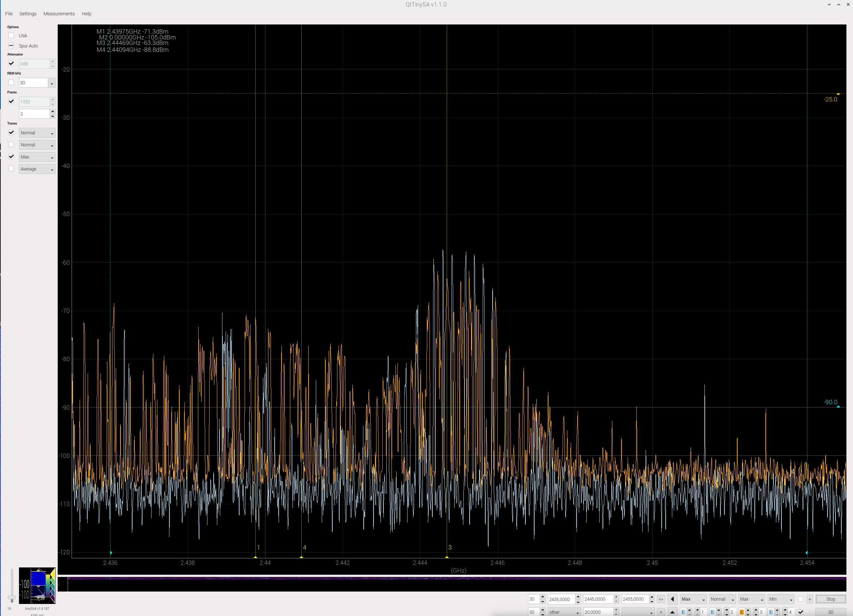This screenshot has height=616, width=853.
Task: Click the plus button next to Stop
Action: coord(810,599)
